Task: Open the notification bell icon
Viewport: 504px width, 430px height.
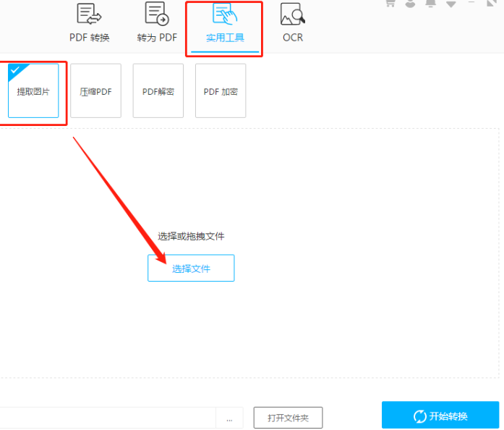Action: (430, 3)
